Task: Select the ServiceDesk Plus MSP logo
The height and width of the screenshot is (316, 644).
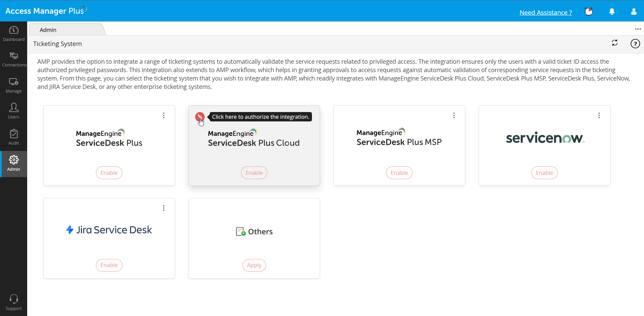Action: 399,137
